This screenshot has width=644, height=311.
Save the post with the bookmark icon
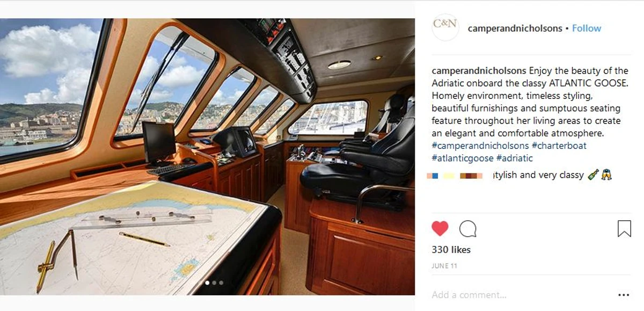coord(624,229)
